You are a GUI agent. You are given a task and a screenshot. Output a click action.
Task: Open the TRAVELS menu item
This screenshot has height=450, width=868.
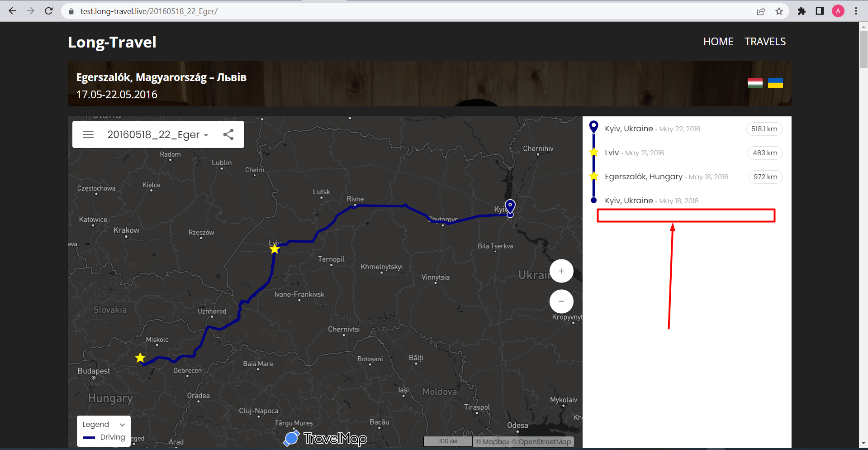764,41
